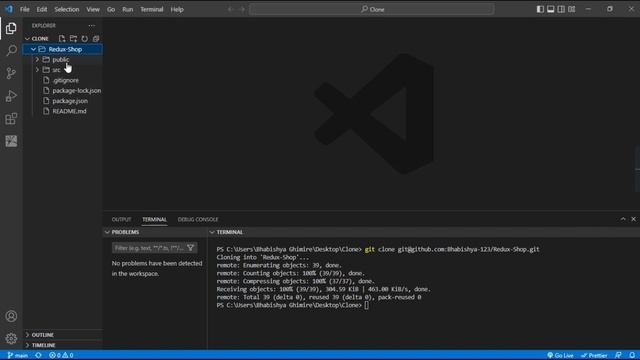Start the Go Live server

pyautogui.click(x=560, y=356)
